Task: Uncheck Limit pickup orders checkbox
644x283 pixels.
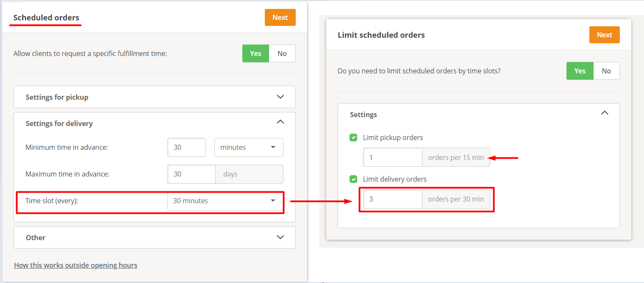Action: [x=353, y=137]
